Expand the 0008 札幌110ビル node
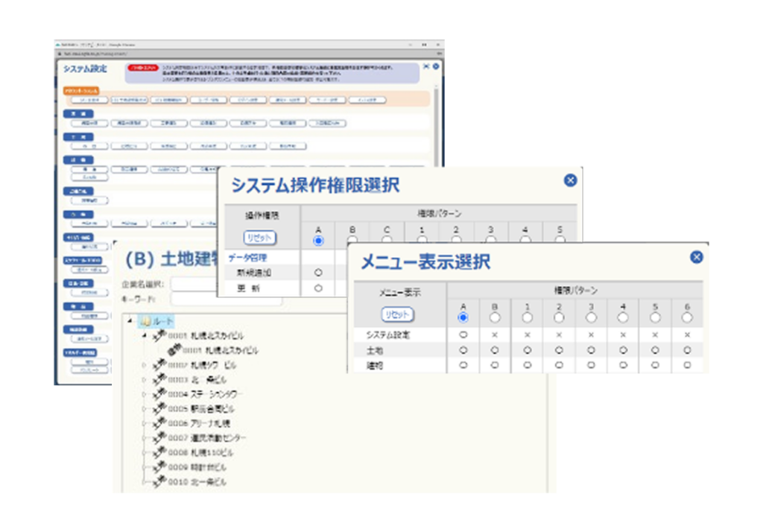 pyautogui.click(x=144, y=453)
